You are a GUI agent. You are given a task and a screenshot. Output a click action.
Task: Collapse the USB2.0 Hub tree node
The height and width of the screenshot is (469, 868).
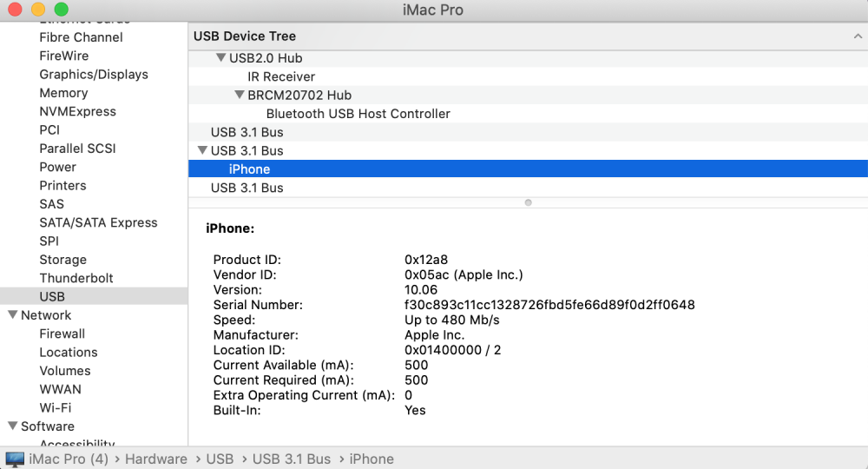tap(220, 57)
